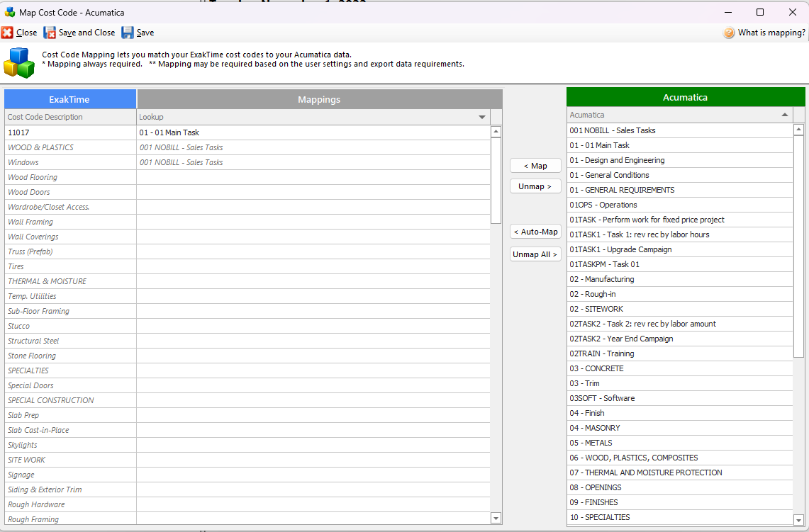Select the Wall Framing cost code
The width and height of the screenshot is (809, 532).
pos(71,222)
